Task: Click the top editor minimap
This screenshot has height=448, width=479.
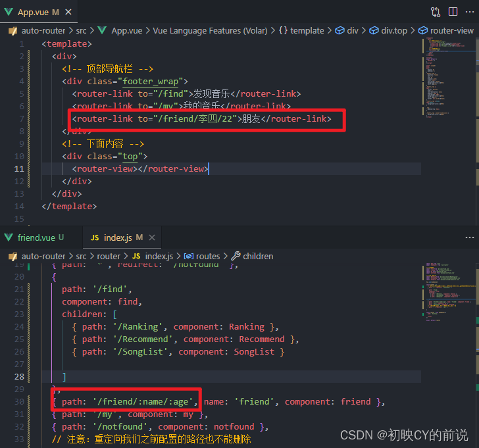Action: point(449,76)
